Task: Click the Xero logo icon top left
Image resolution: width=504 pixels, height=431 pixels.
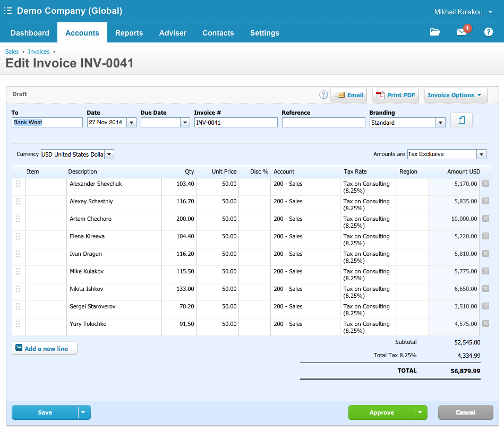Action: click(x=8, y=11)
